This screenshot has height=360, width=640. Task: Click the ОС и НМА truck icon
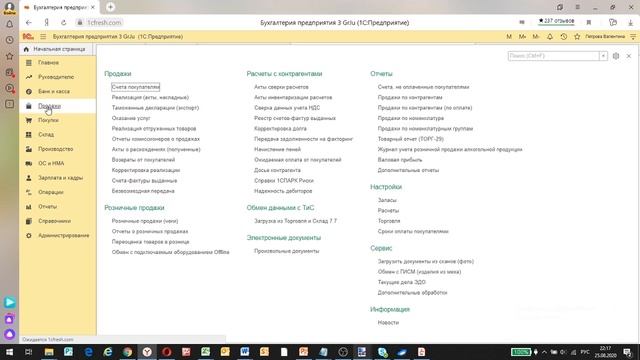[x=29, y=163]
